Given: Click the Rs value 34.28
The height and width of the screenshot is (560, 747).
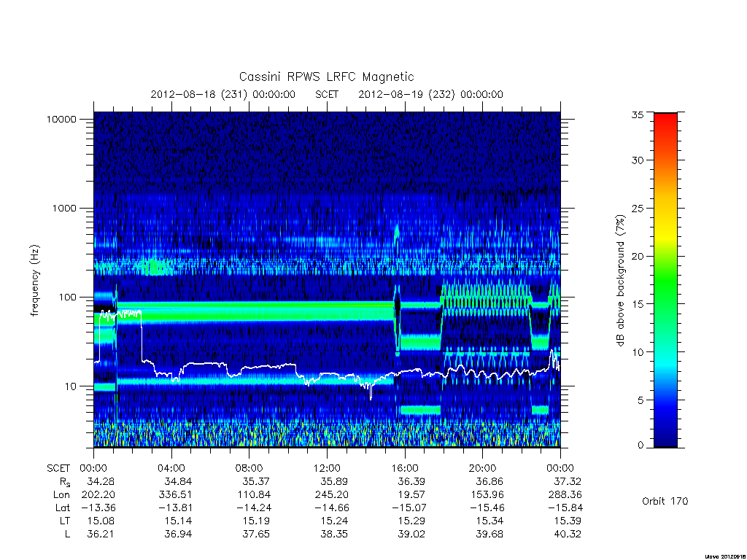Looking at the screenshot, I should 101,481.
